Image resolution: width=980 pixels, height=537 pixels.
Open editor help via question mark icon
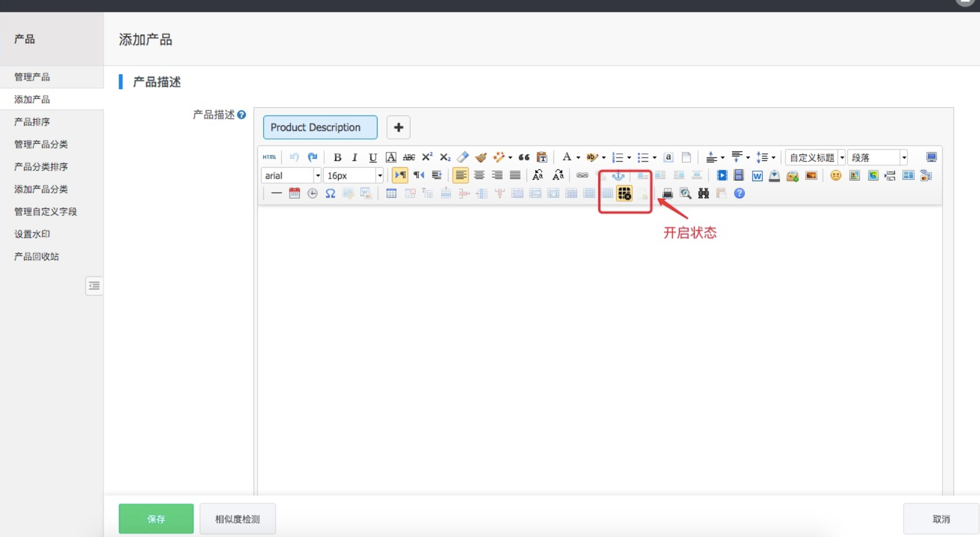[x=739, y=193]
